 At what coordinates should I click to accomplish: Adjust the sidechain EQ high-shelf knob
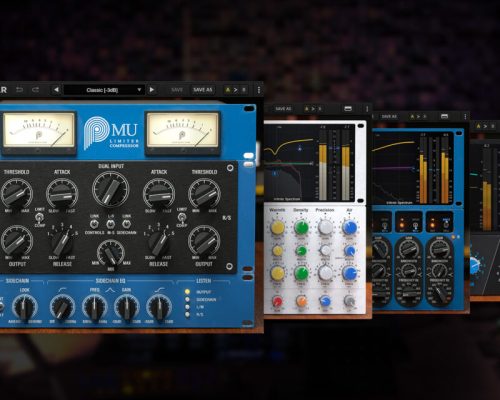point(159,307)
